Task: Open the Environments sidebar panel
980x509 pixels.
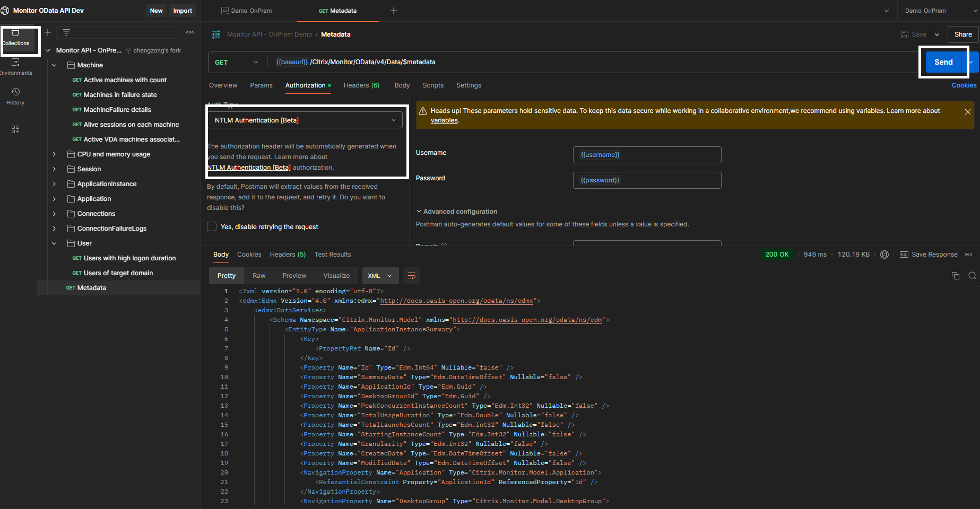Action: click(x=15, y=66)
